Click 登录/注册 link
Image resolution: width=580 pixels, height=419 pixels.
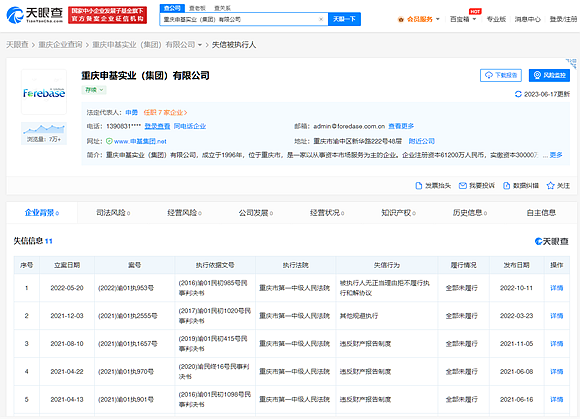click(x=563, y=19)
